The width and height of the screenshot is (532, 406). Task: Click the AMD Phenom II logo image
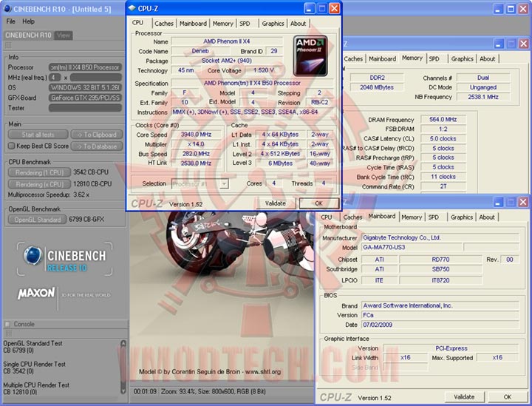pos(310,55)
